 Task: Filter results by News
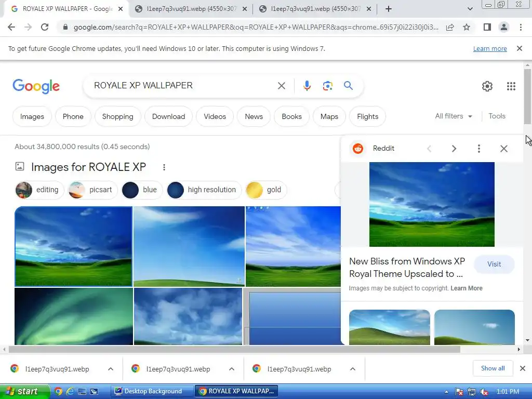coord(254,116)
